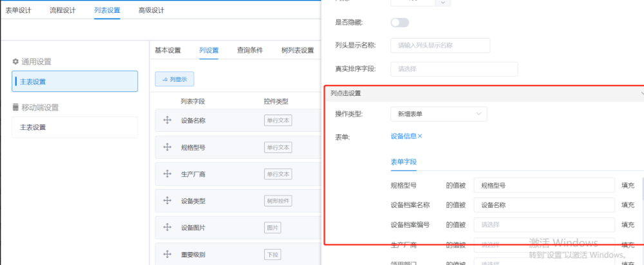
Task: Click the 移动端设置 section icon
Action: pyautogui.click(x=15, y=107)
